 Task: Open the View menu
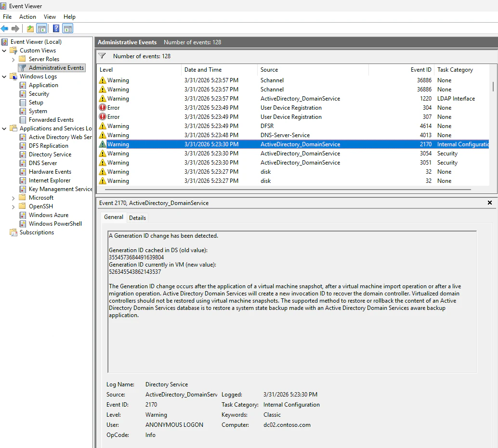pos(50,17)
